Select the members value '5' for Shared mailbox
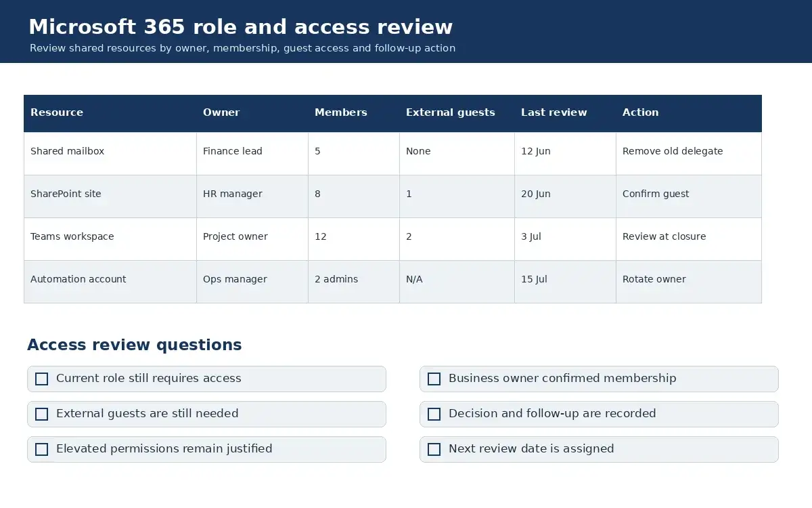Viewport: 812px width, 508px height. (x=354, y=153)
